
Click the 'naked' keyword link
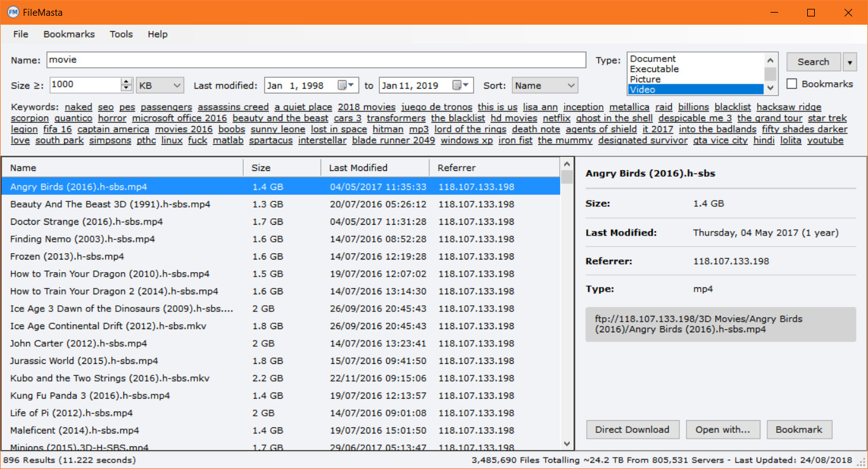pyautogui.click(x=79, y=107)
